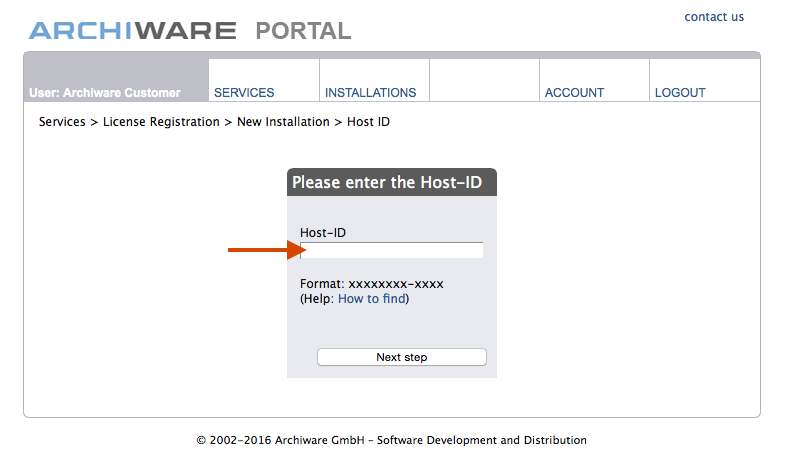Click the User: Archiware Customer label
The height and width of the screenshot is (463, 786).
pyautogui.click(x=105, y=93)
